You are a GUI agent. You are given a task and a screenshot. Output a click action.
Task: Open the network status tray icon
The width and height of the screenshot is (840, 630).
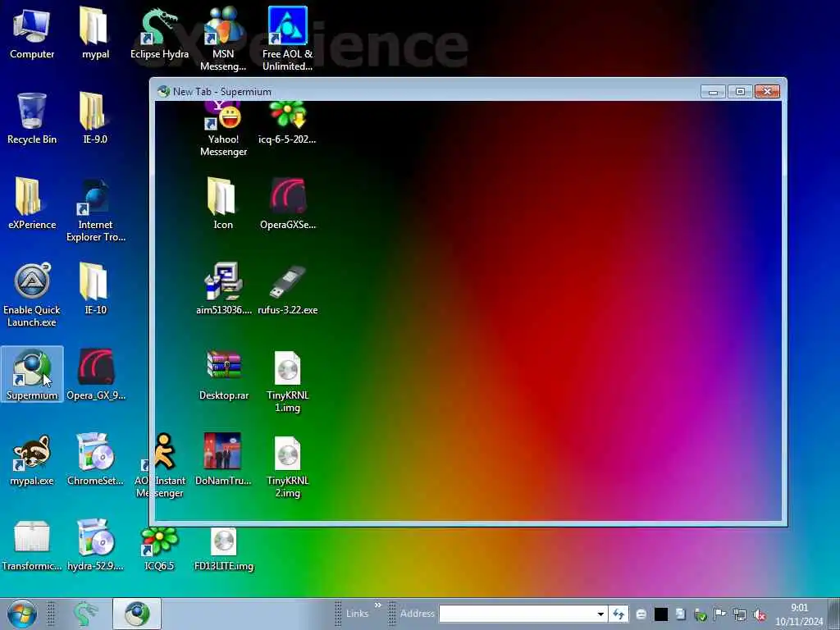740,614
